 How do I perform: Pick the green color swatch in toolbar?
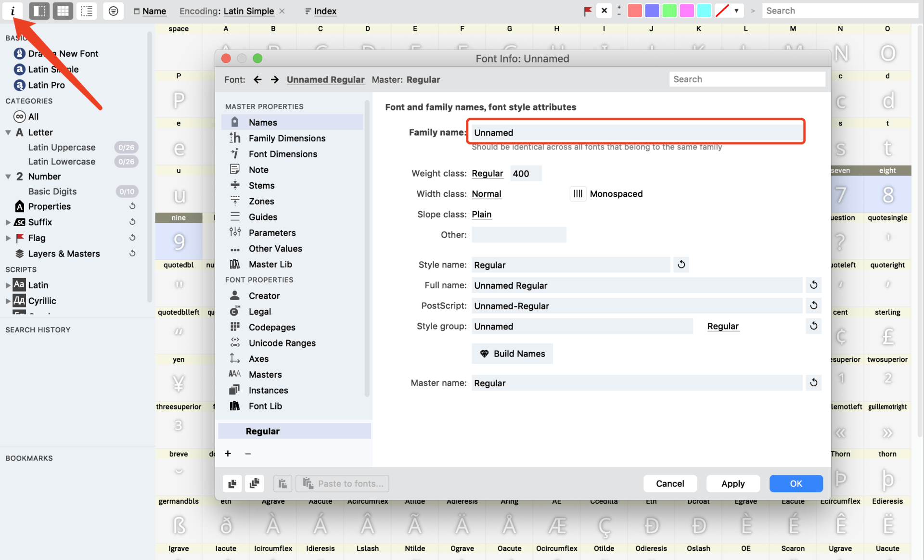point(669,11)
